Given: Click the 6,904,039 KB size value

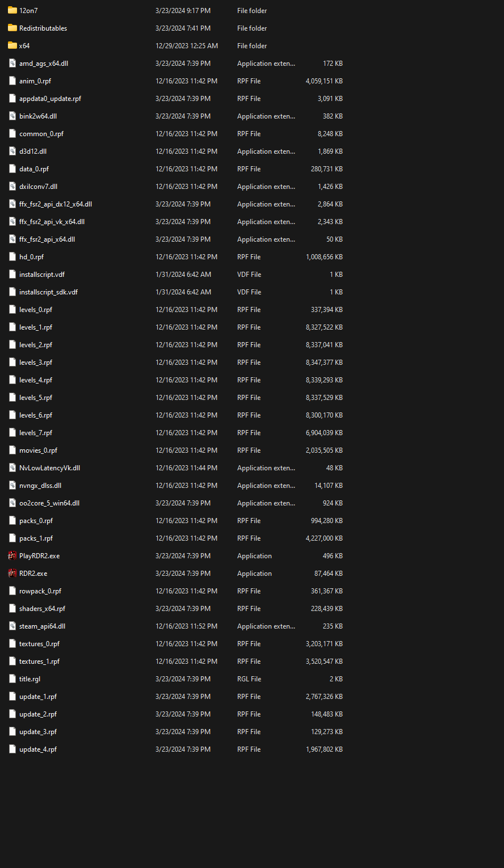Looking at the screenshot, I should pos(324,433).
